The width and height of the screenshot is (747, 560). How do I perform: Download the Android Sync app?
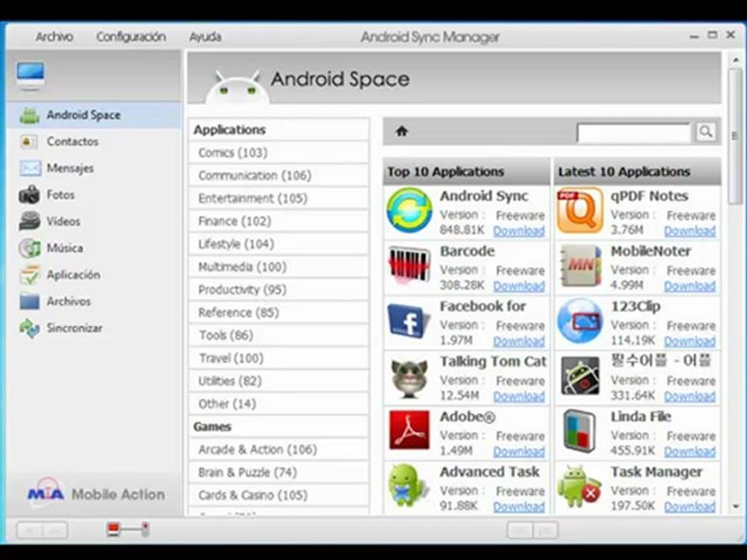click(x=519, y=231)
